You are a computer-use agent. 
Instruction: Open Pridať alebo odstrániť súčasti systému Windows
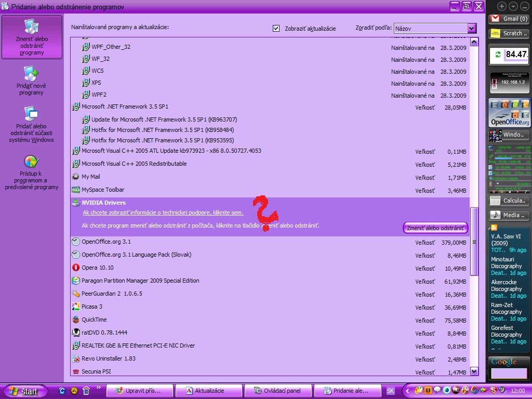tap(31, 124)
